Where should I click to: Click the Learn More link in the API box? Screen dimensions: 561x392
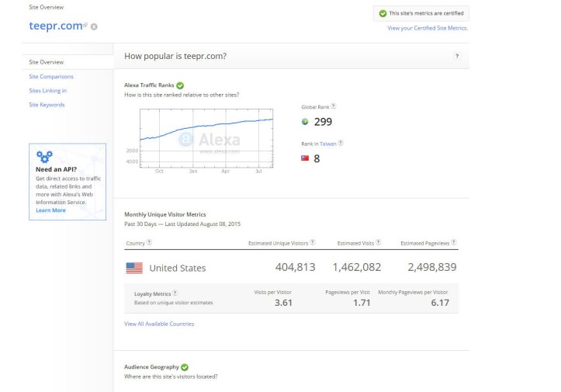pyautogui.click(x=50, y=210)
